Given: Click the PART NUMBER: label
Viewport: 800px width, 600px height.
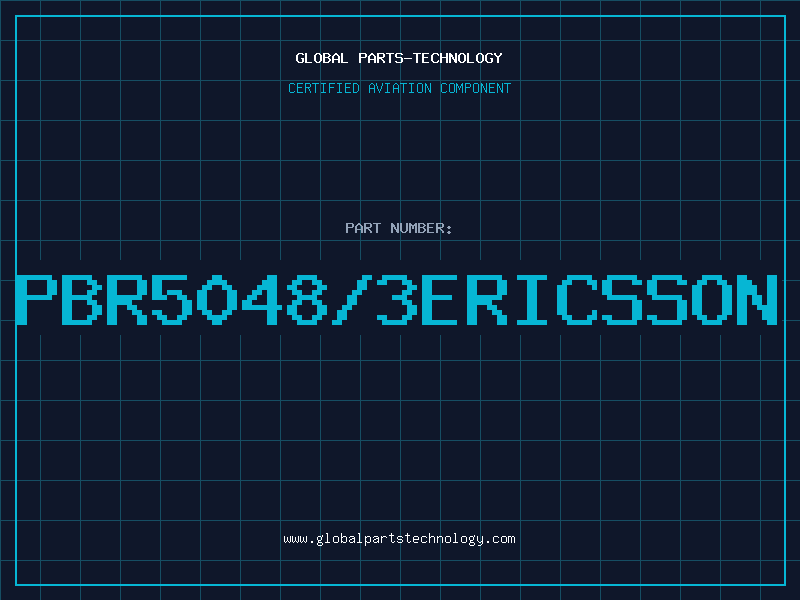Looking at the screenshot, I should (399, 228).
